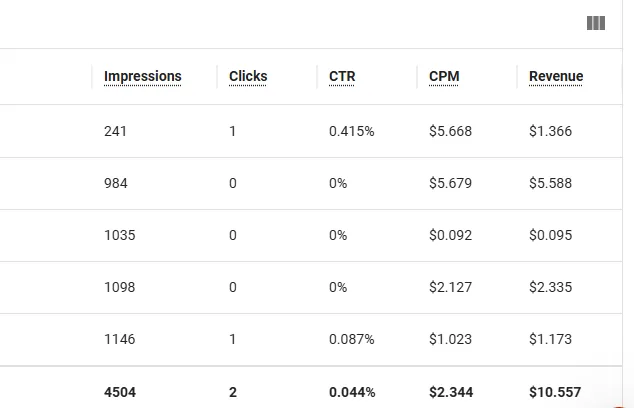
Task: Open the column chooser icon
Action: tap(596, 23)
